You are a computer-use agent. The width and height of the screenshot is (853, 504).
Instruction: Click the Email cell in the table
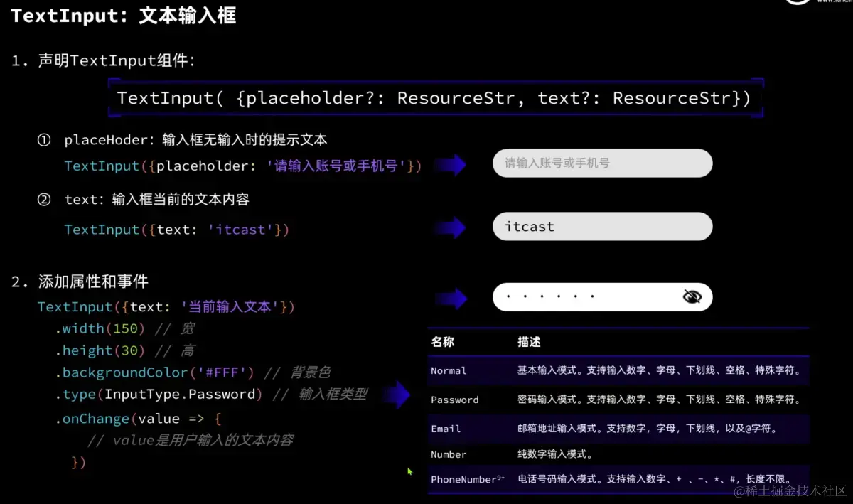tap(446, 429)
